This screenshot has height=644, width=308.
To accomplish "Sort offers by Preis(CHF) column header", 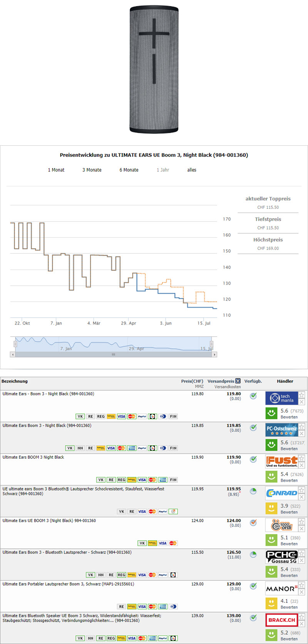I will pyautogui.click(x=192, y=381).
